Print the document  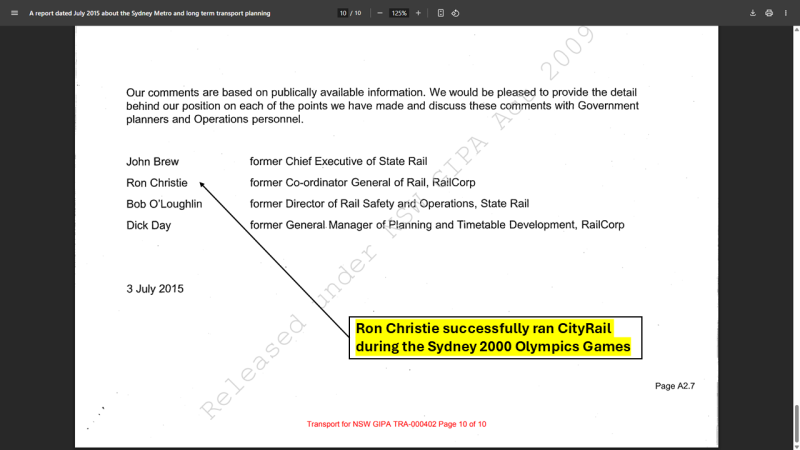(769, 13)
